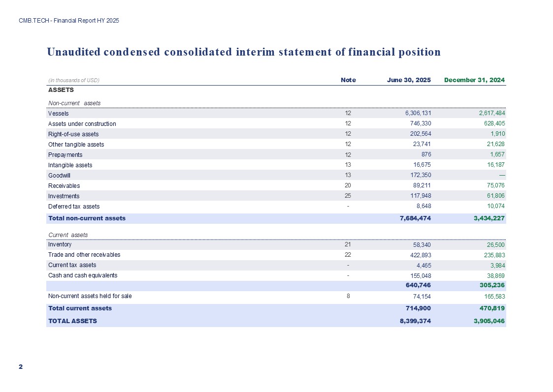Click the TOTAL ASSETS value 8,399,374
The height and width of the screenshot is (392, 553).
point(415,321)
